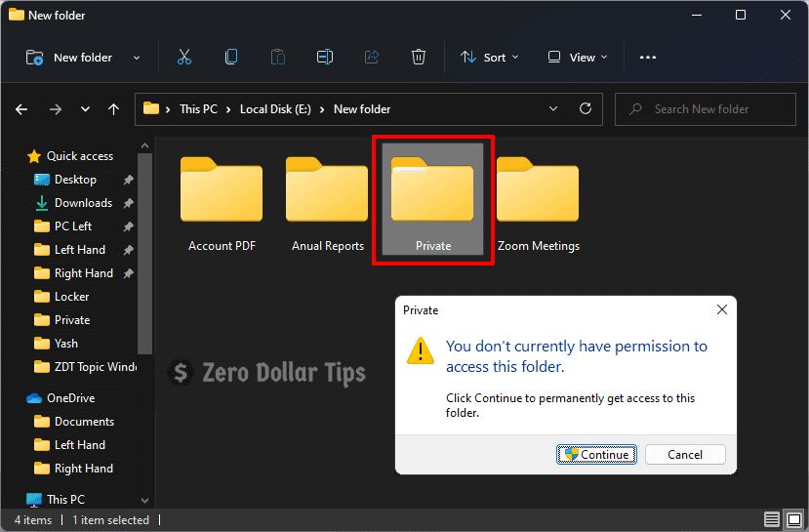The width and height of the screenshot is (809, 532).
Task: Click the Cut scissors icon in toolbar
Action: 184,58
